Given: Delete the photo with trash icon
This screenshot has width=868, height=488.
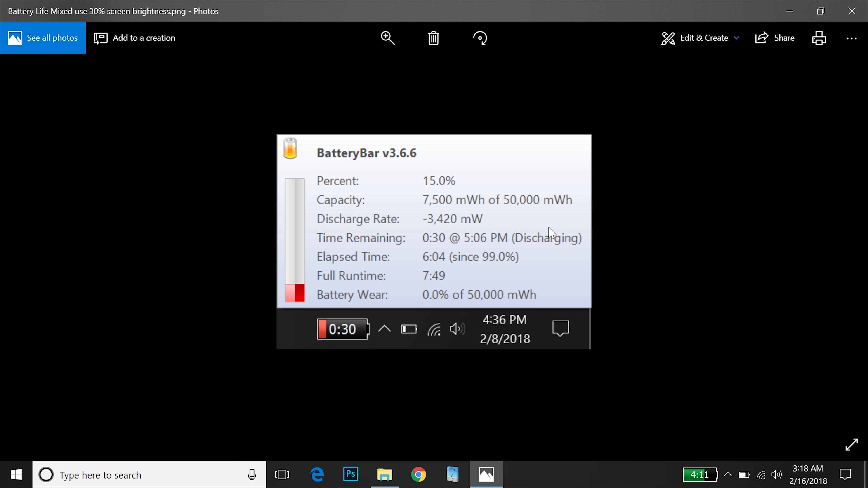Looking at the screenshot, I should [x=433, y=38].
